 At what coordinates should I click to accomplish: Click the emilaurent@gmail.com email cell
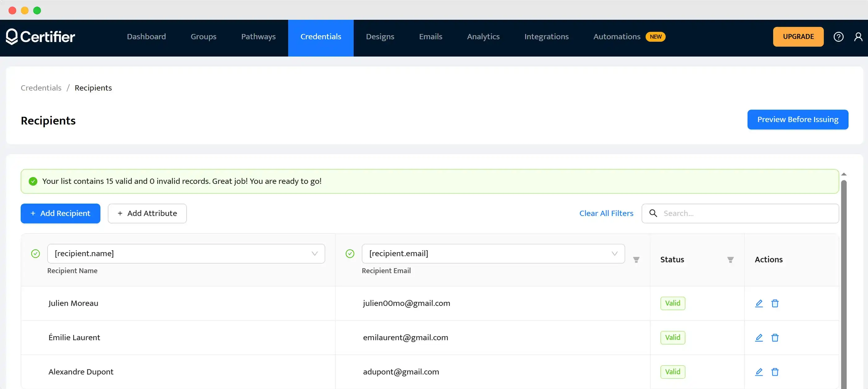493,338
